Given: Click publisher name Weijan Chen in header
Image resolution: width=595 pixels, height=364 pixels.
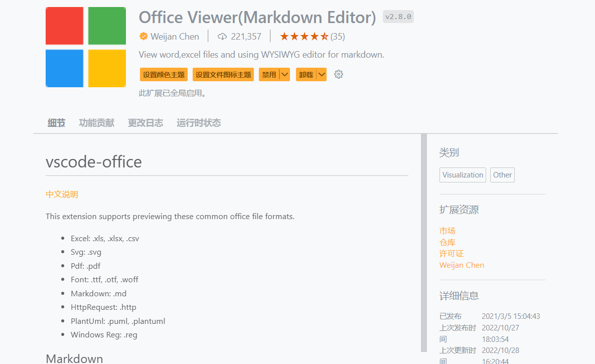Looking at the screenshot, I should 175,37.
